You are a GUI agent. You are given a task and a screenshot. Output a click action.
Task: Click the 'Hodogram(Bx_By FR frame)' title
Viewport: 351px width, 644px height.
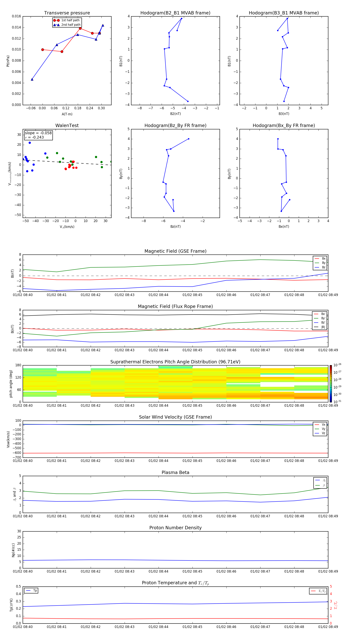(284, 125)
